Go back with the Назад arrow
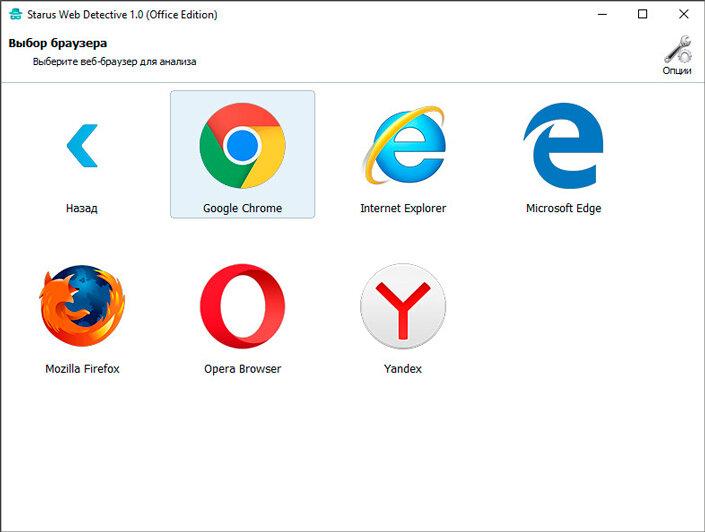The width and height of the screenshot is (705, 532). click(82, 146)
